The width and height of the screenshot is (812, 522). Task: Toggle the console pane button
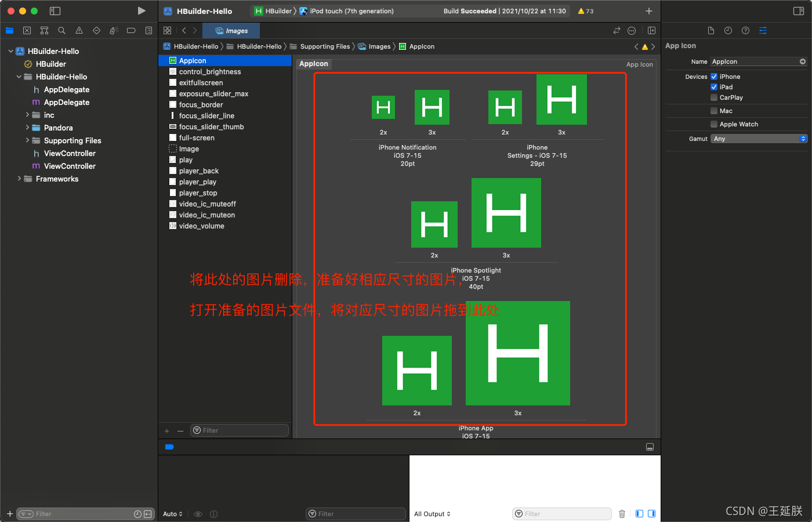point(652,514)
